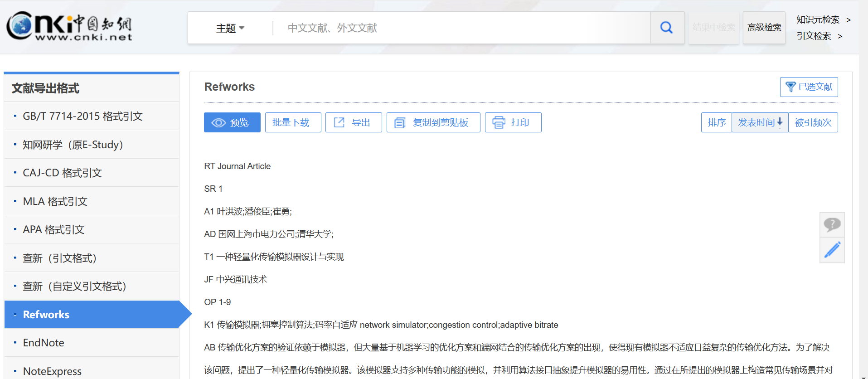Select CAJ-CD 格式引文 format
The height and width of the screenshot is (379, 868).
[x=92, y=173]
